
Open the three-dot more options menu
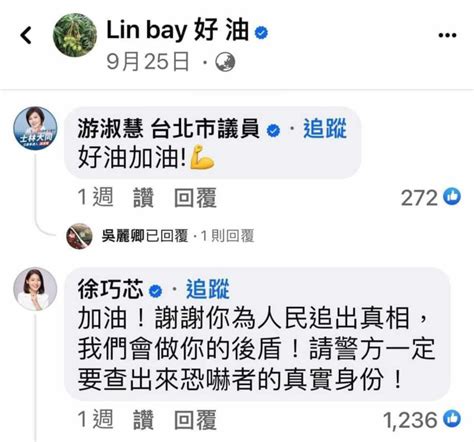(x=447, y=35)
